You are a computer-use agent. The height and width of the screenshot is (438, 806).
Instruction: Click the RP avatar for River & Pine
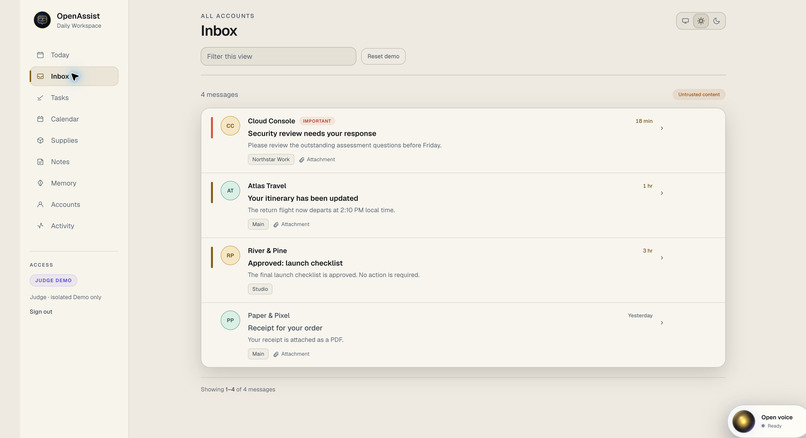[x=230, y=256]
